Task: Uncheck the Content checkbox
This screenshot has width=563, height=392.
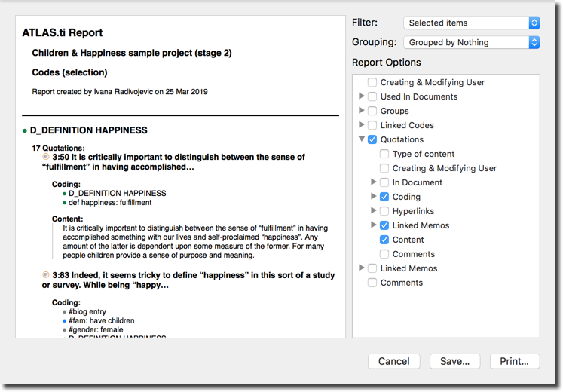Action: point(384,240)
